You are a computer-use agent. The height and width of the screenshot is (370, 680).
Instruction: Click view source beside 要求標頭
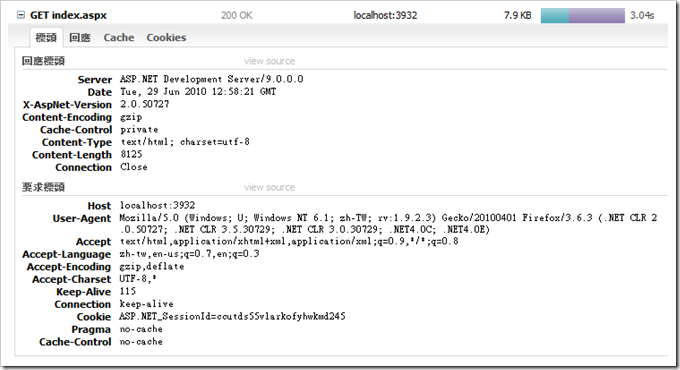click(269, 187)
